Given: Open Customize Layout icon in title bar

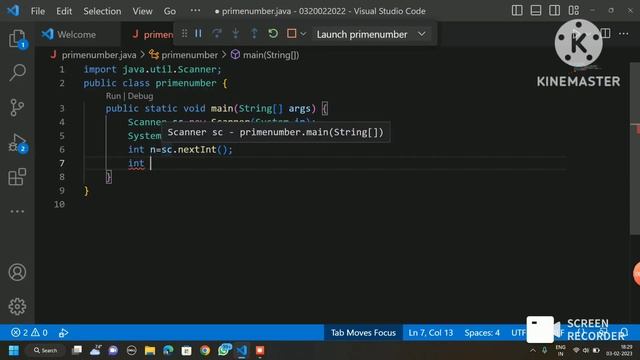Looking at the screenshot, I should click(573, 11).
